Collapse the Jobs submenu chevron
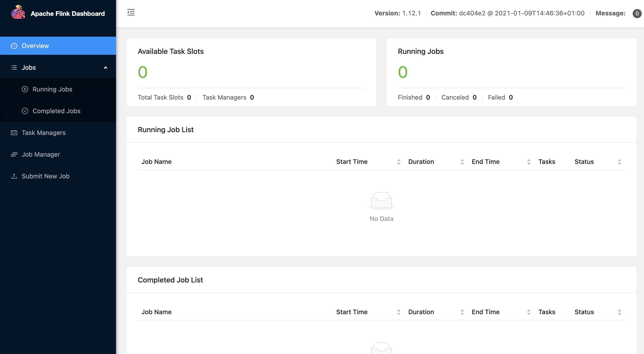 (x=106, y=68)
